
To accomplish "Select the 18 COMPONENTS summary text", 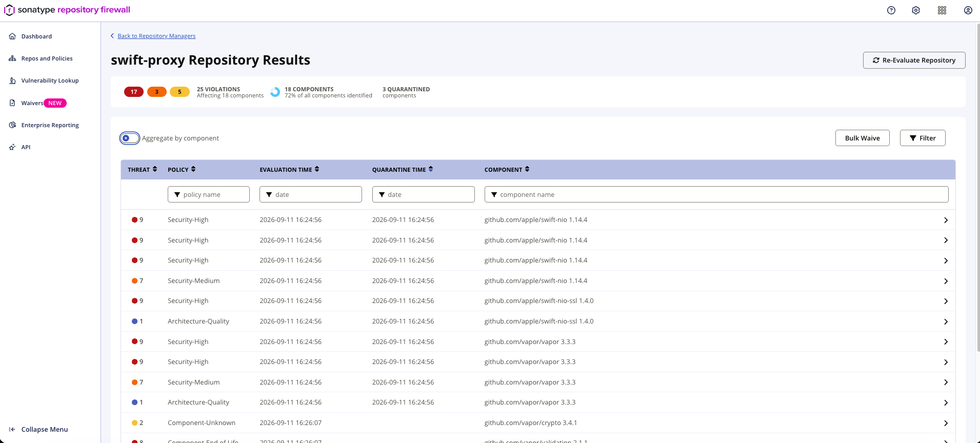I will pyautogui.click(x=309, y=89).
